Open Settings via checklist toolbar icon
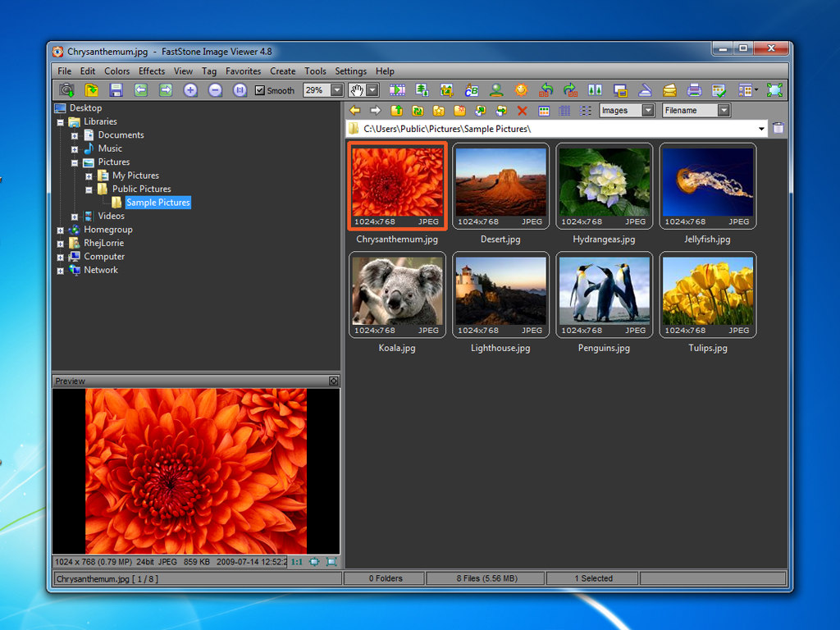 click(x=719, y=90)
